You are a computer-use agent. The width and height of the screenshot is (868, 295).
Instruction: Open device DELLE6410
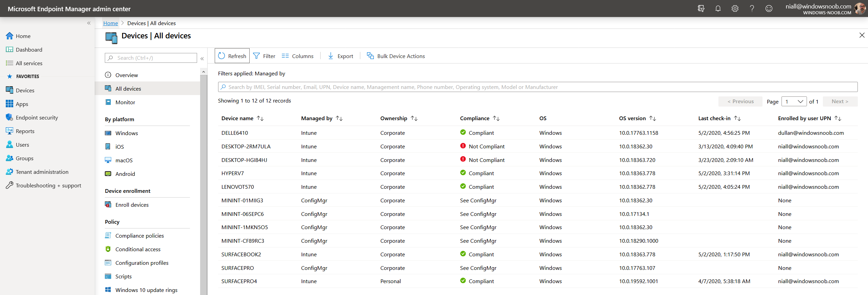(235, 133)
